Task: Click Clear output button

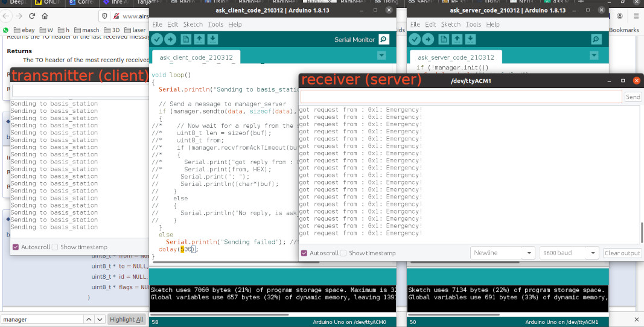Action: pos(622,253)
